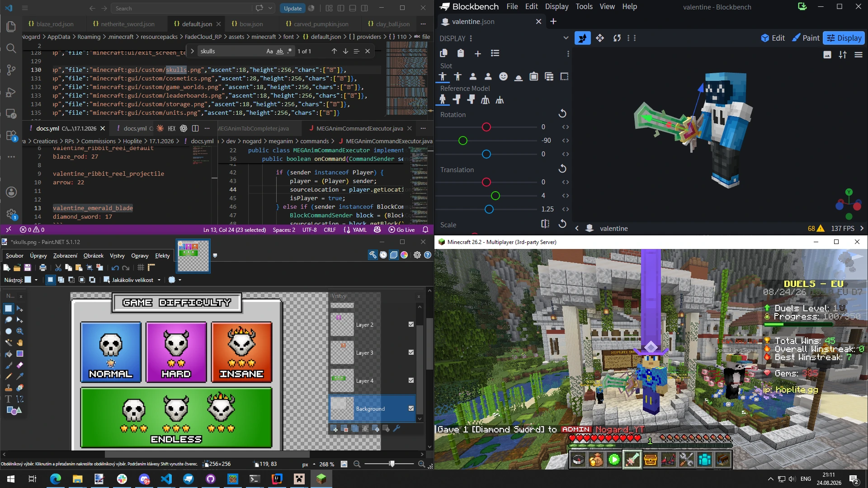This screenshot has width=868, height=488.
Task: Click the green Rotation Y slider handle
Action: click(x=462, y=141)
